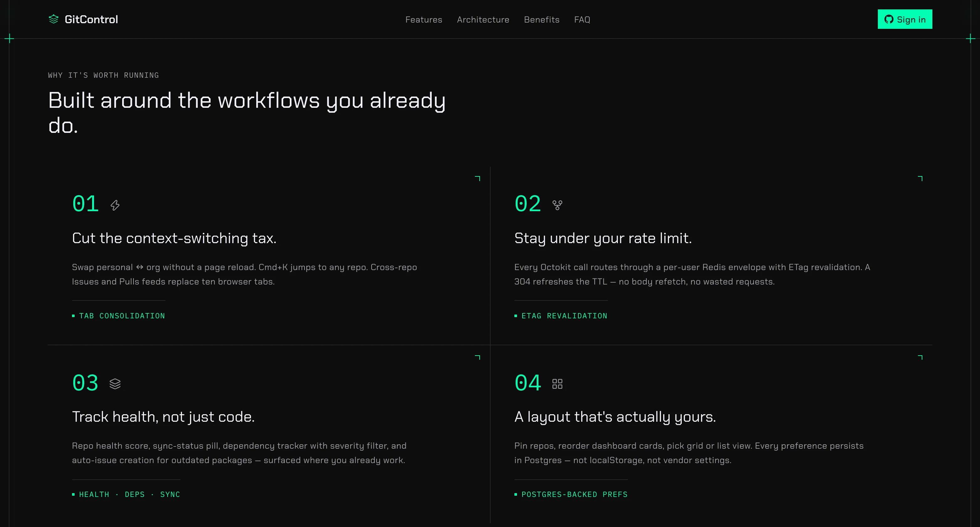
Task: Click the lightning bolt icon beside 01
Action: [115, 206]
